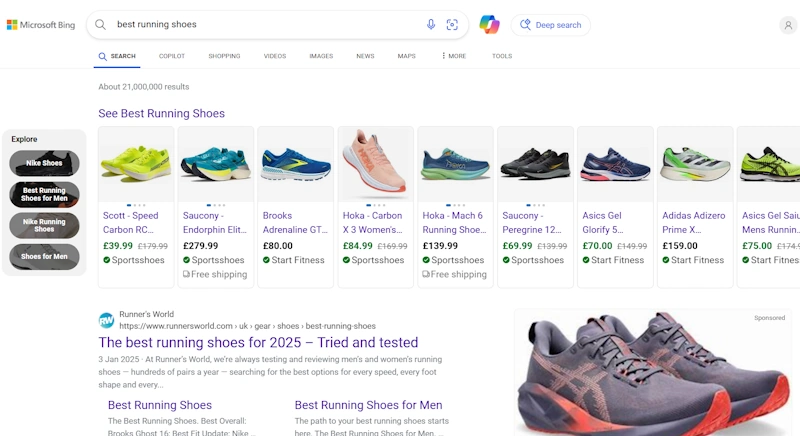Select 'Nike Shoes' explore pill

(44, 163)
